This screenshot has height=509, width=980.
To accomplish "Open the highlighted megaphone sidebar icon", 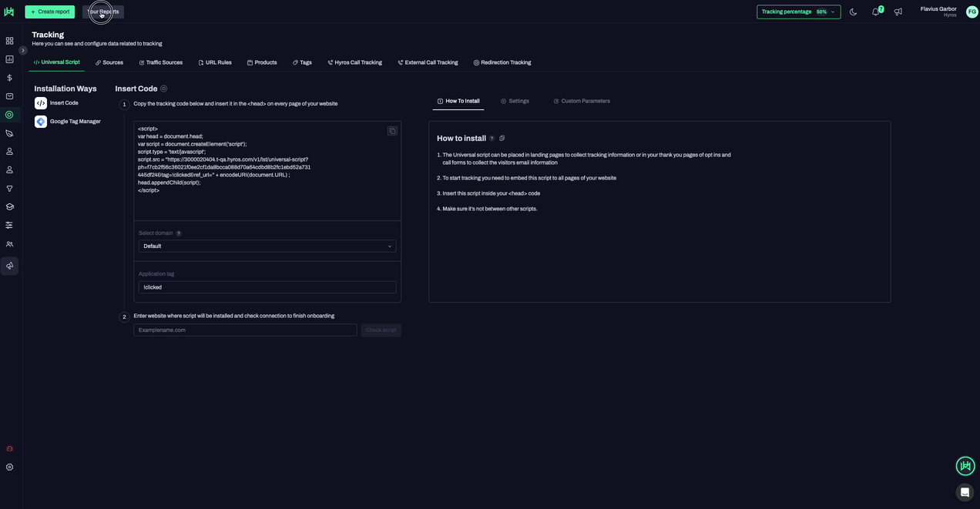I will pos(9,266).
